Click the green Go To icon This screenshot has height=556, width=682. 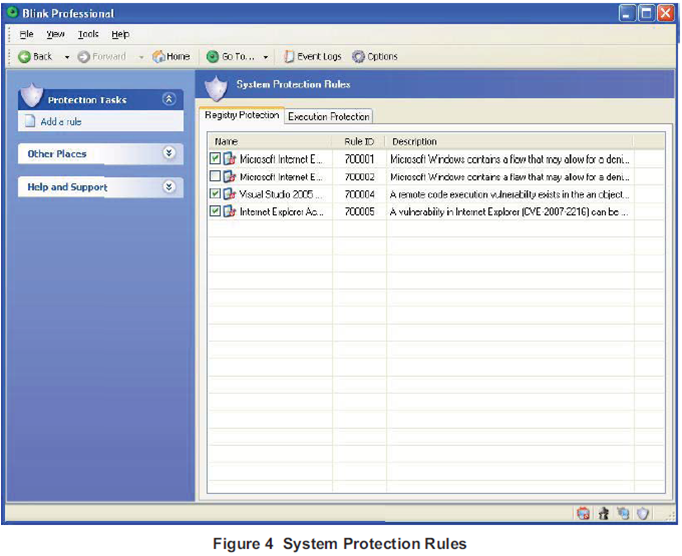[212, 57]
